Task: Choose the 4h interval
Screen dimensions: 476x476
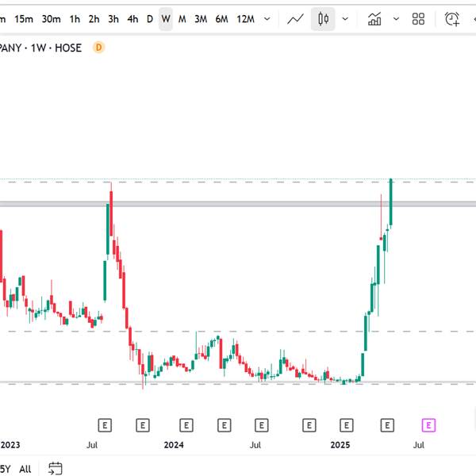Action: 132,19
